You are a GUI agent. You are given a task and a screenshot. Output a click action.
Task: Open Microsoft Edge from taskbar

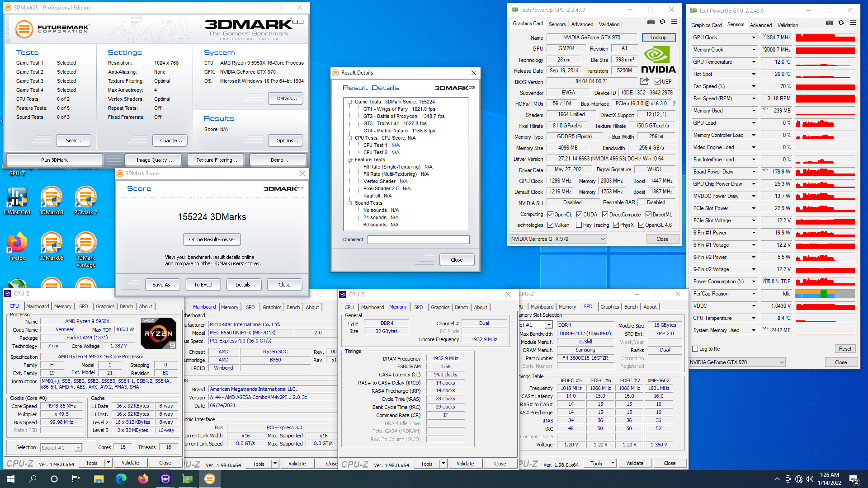tap(121, 479)
